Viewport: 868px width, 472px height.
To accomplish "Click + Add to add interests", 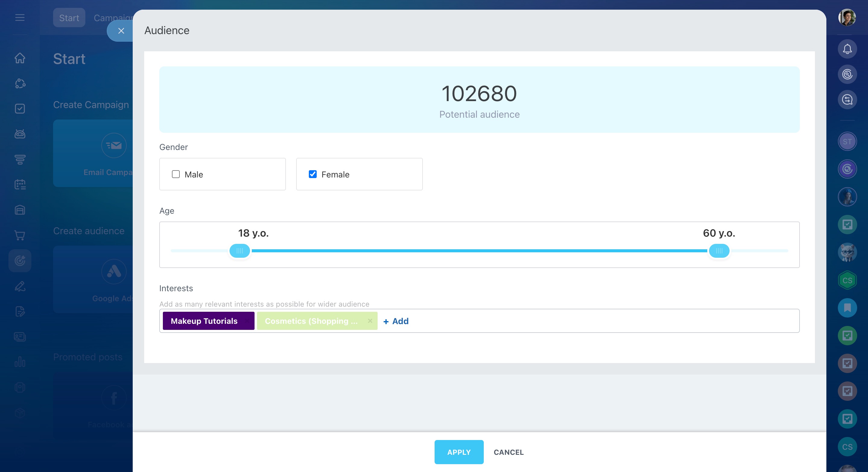I will (x=396, y=321).
